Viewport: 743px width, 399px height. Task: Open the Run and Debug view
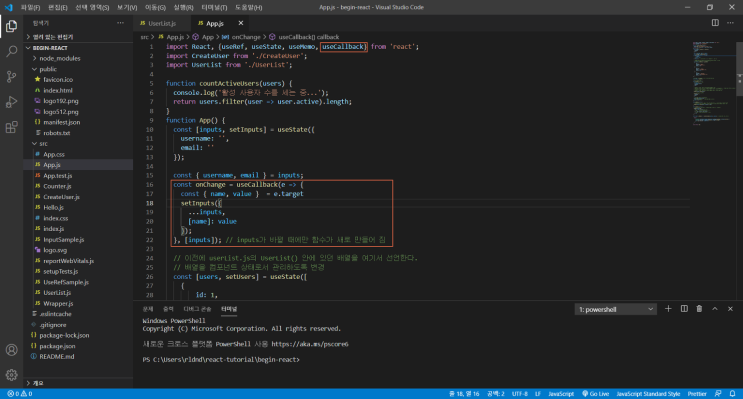pyautogui.click(x=11, y=101)
